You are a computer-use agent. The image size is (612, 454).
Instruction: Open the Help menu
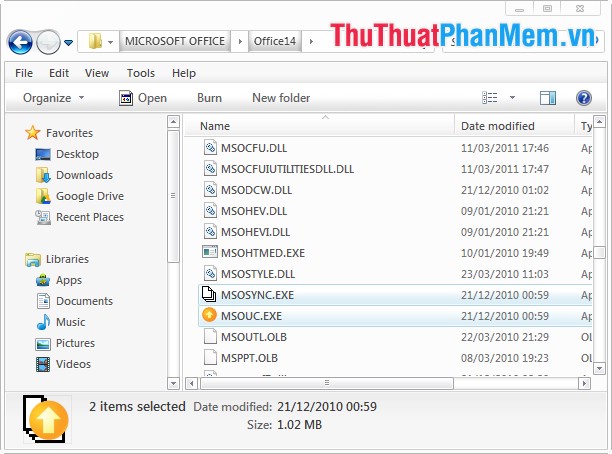point(184,73)
